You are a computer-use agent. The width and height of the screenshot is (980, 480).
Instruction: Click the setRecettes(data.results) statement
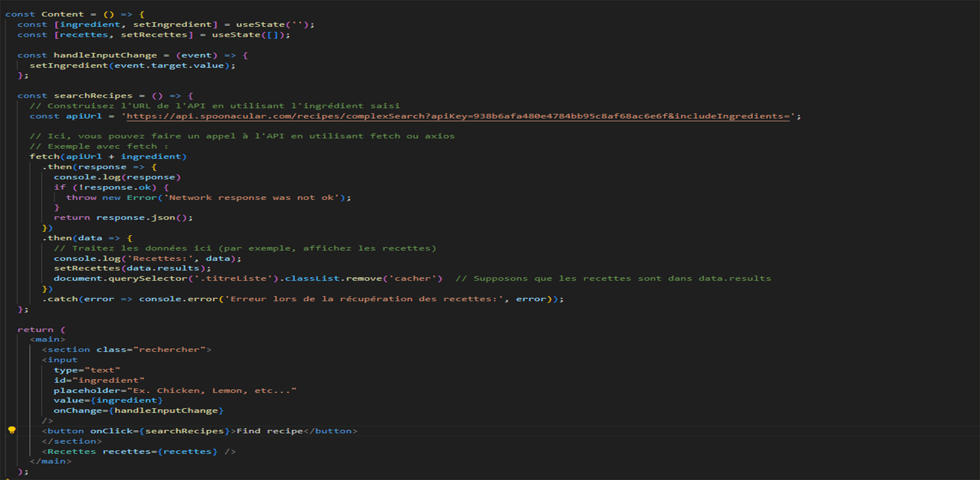click(x=132, y=268)
